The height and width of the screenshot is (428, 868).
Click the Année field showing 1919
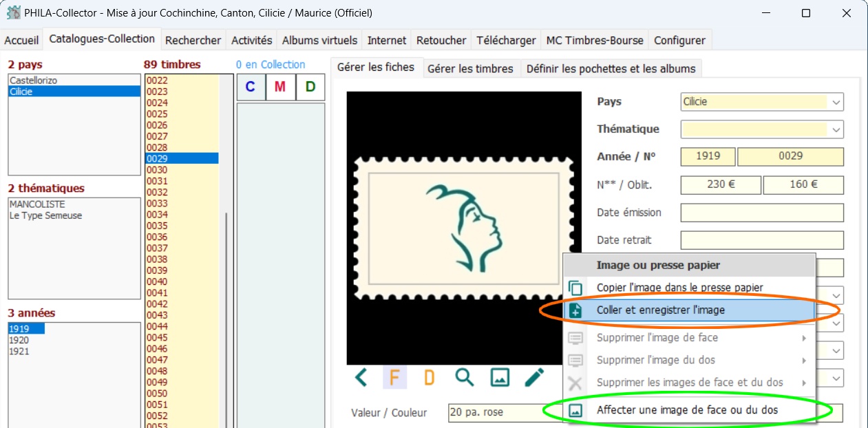click(x=708, y=156)
